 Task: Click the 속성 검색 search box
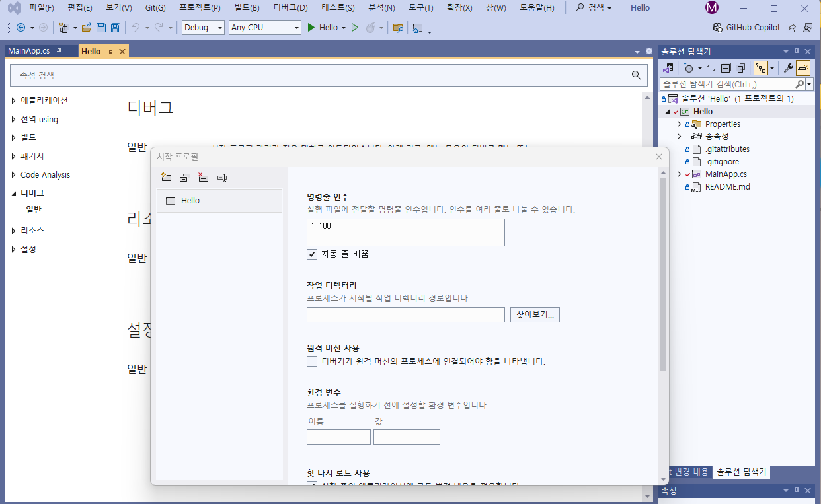[x=329, y=75]
